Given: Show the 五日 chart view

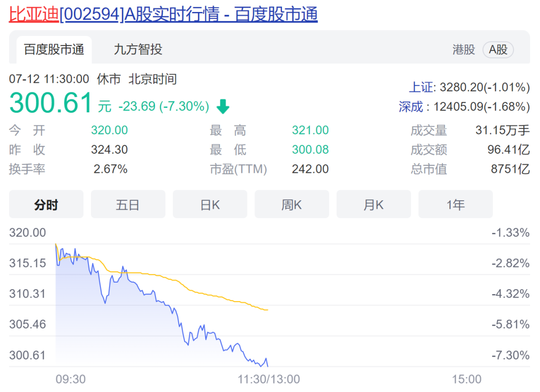Looking at the screenshot, I should 128,205.
